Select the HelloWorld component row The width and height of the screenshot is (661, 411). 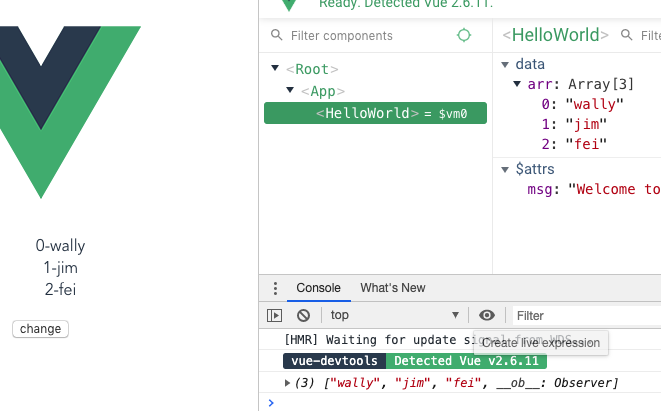[x=375, y=113]
